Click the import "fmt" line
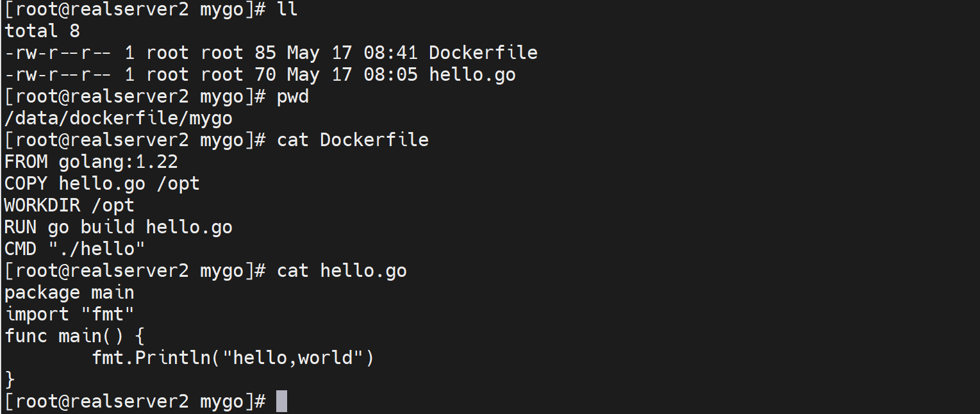 (69, 314)
